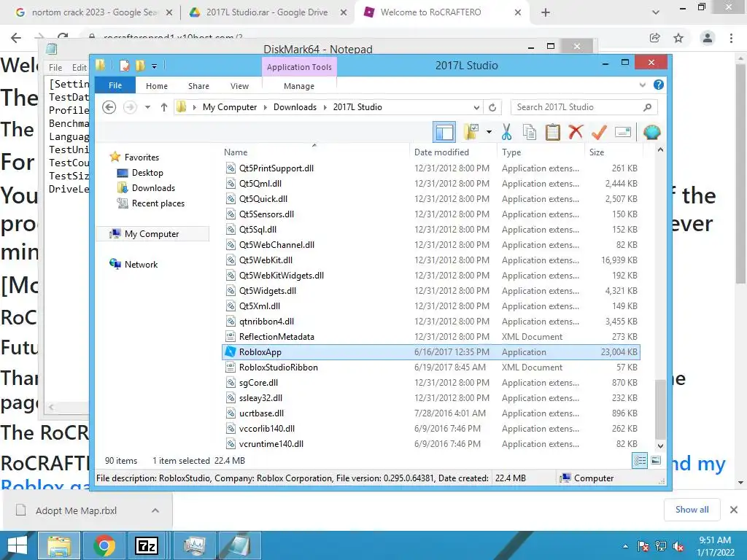Switch to details view in status bar
Image resolution: width=747 pixels, height=560 pixels.
(x=640, y=461)
